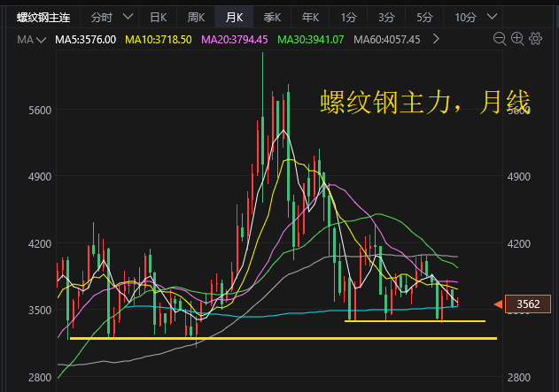
Task: Switch to the 分时 tab
Action: pyautogui.click(x=101, y=17)
